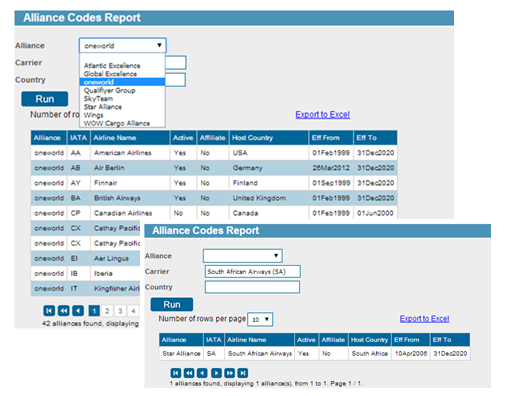Select IATA code SA cell
This screenshot has height=396, width=506.
(214, 353)
